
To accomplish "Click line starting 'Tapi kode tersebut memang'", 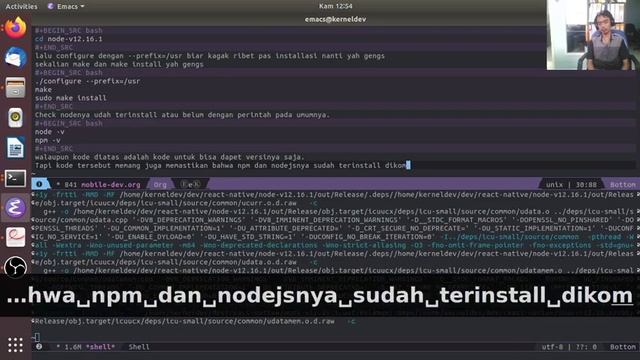I will click(222, 165).
